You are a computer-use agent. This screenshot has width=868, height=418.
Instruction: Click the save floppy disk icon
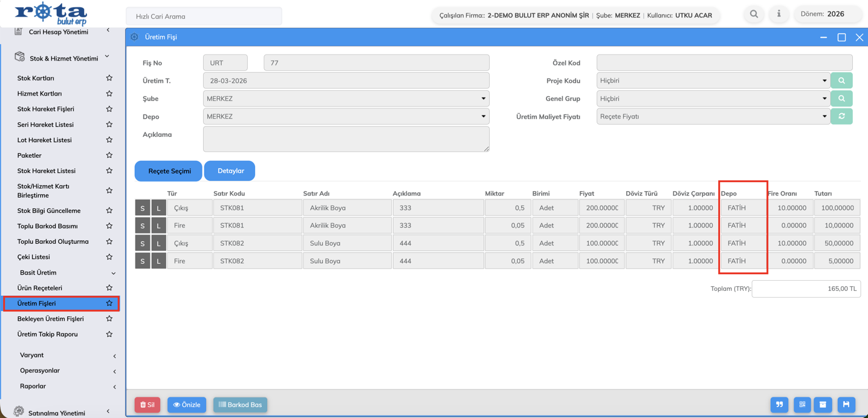[846, 405]
